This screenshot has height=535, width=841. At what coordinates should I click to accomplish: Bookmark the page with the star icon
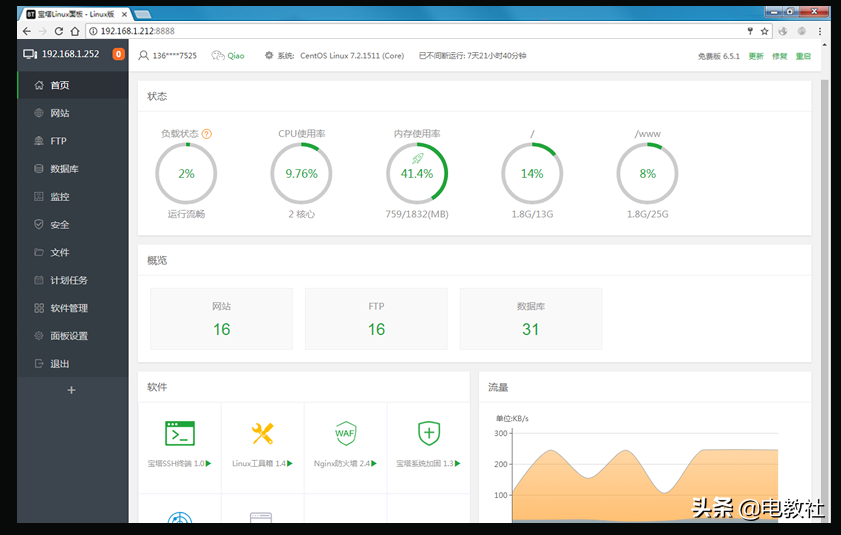[x=764, y=31]
